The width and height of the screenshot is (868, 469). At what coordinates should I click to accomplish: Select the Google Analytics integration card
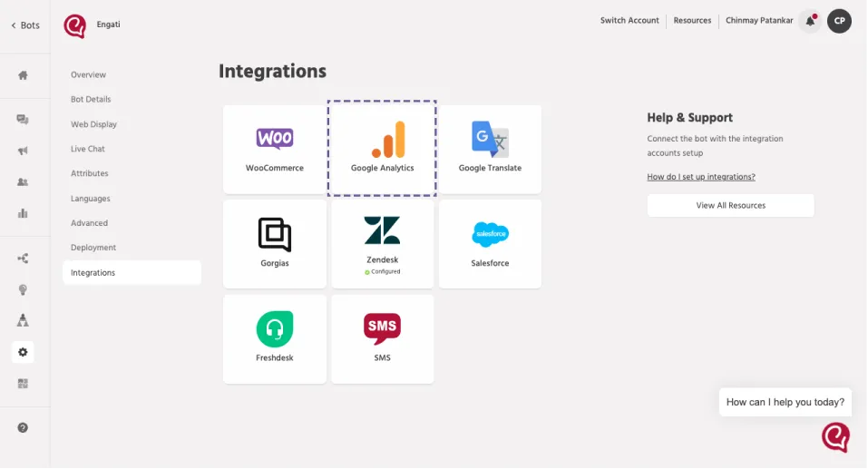(x=382, y=149)
